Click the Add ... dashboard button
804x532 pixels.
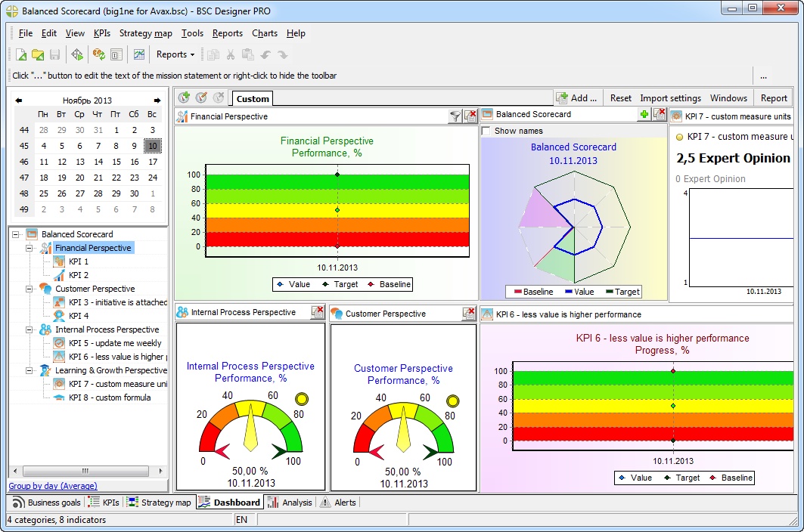[576, 98]
